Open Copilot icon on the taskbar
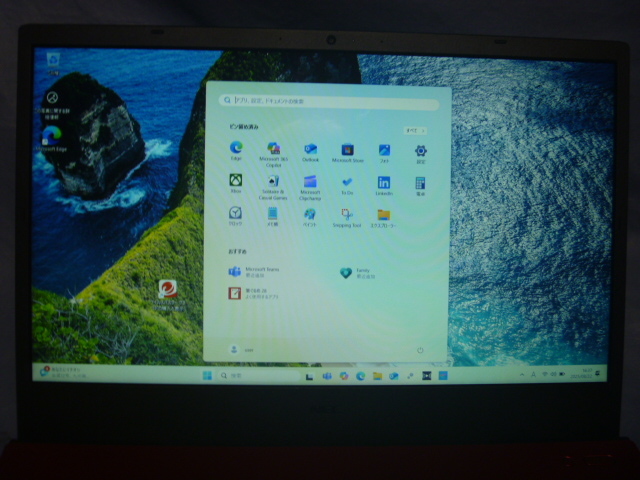The height and width of the screenshot is (480, 640). pos(344,376)
